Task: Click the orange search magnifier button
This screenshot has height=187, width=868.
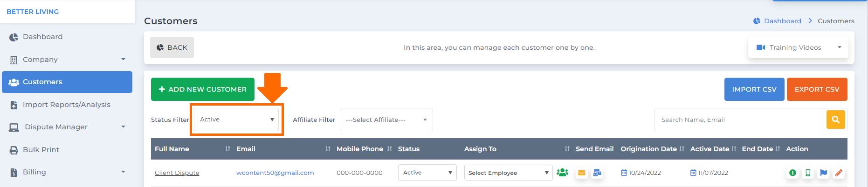Action: coord(836,120)
